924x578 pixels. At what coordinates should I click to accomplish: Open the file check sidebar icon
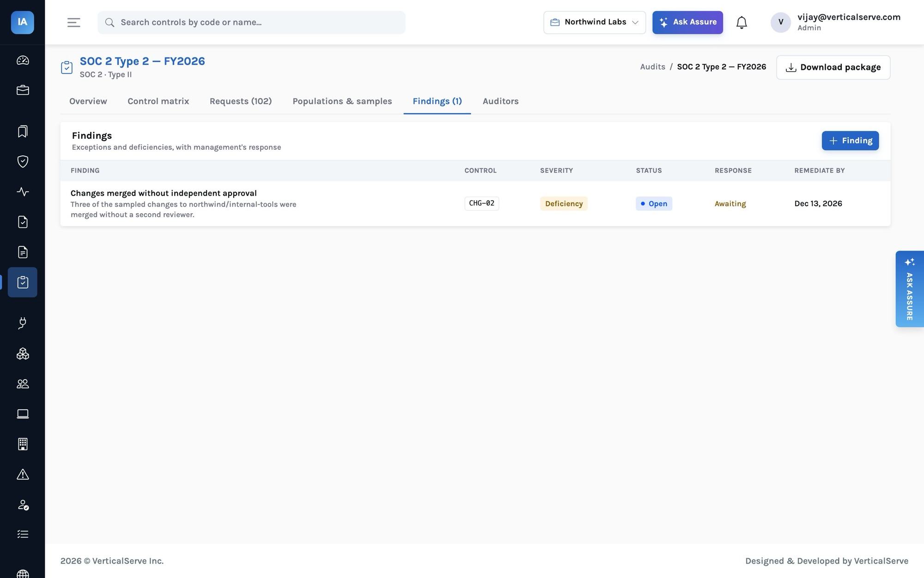[23, 222]
